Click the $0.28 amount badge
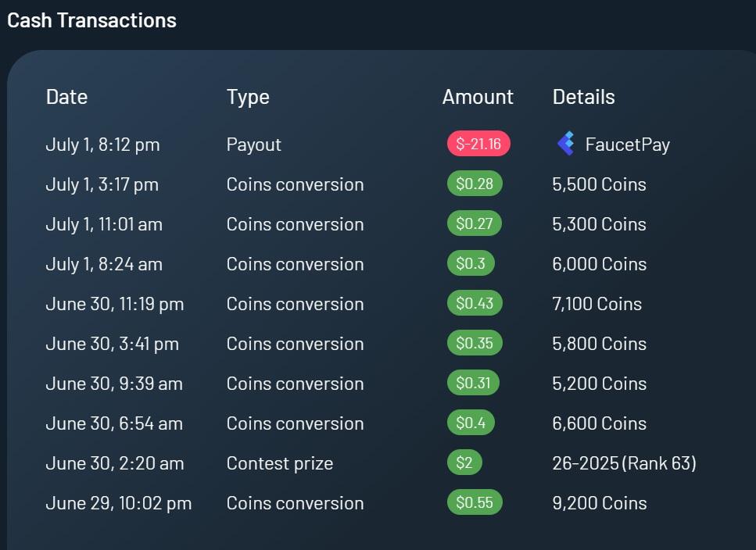Screen dimensions: 756x550 tap(475, 184)
